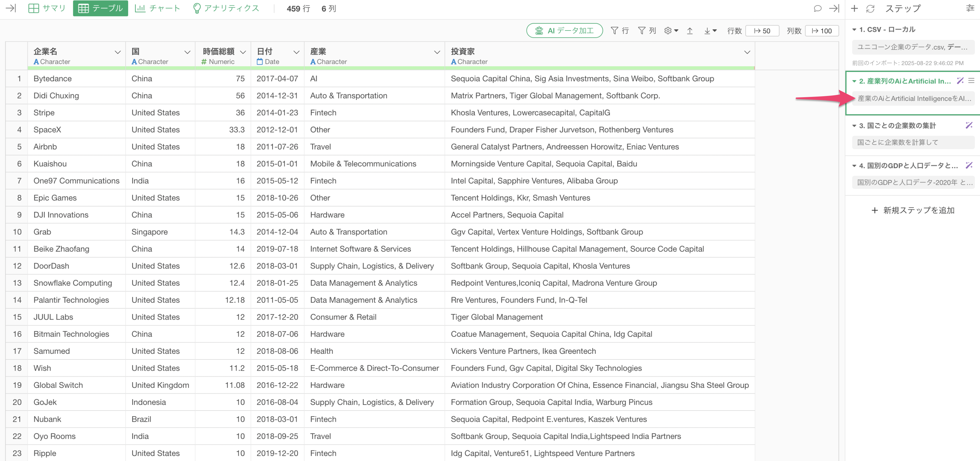The image size is (980, 461).
Task: Open the チャート chart view
Action: (x=157, y=8)
